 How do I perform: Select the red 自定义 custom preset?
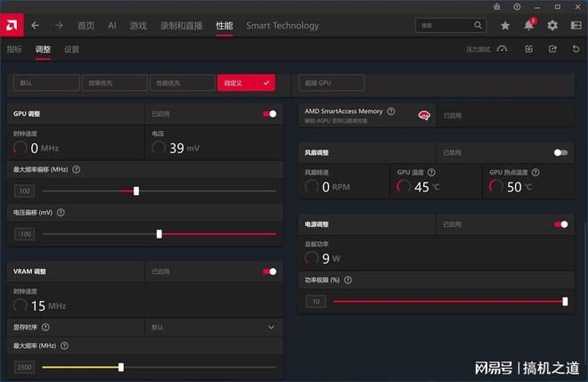click(247, 83)
